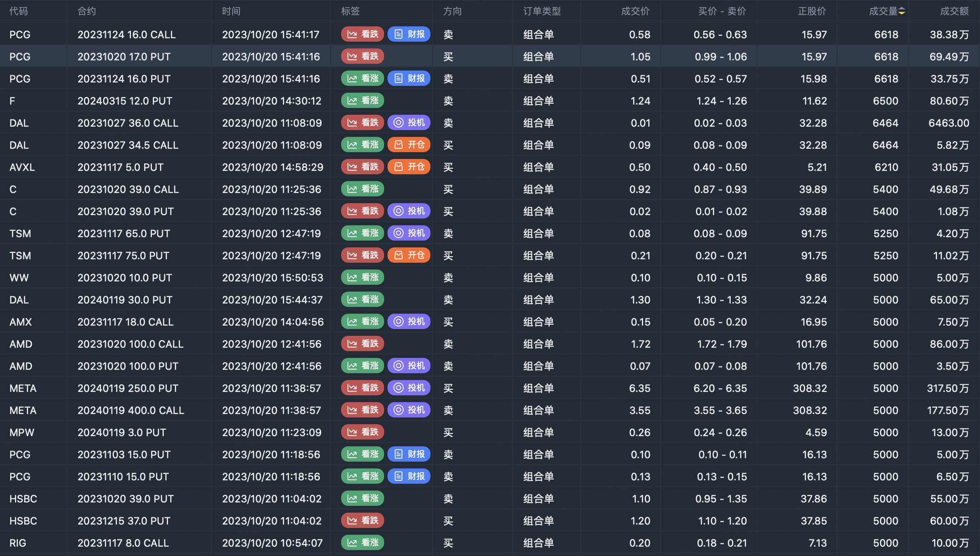Click 投机 tag on AMX 20231117 18.0 CALL row
The width and height of the screenshot is (980, 556).
(x=409, y=322)
